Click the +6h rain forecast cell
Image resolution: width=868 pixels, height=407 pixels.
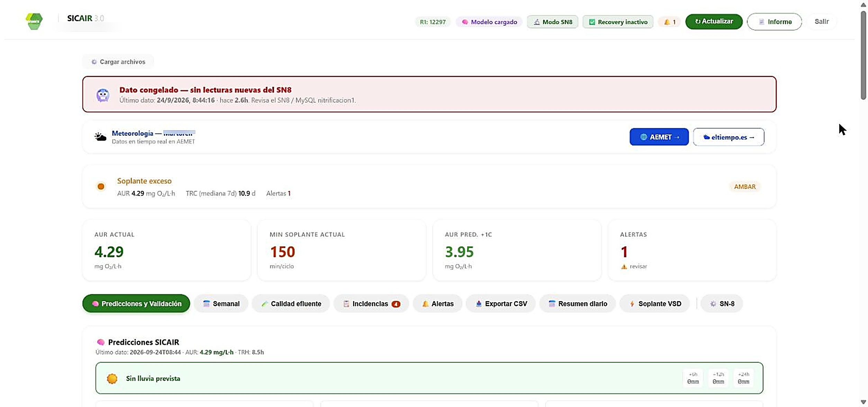click(693, 378)
